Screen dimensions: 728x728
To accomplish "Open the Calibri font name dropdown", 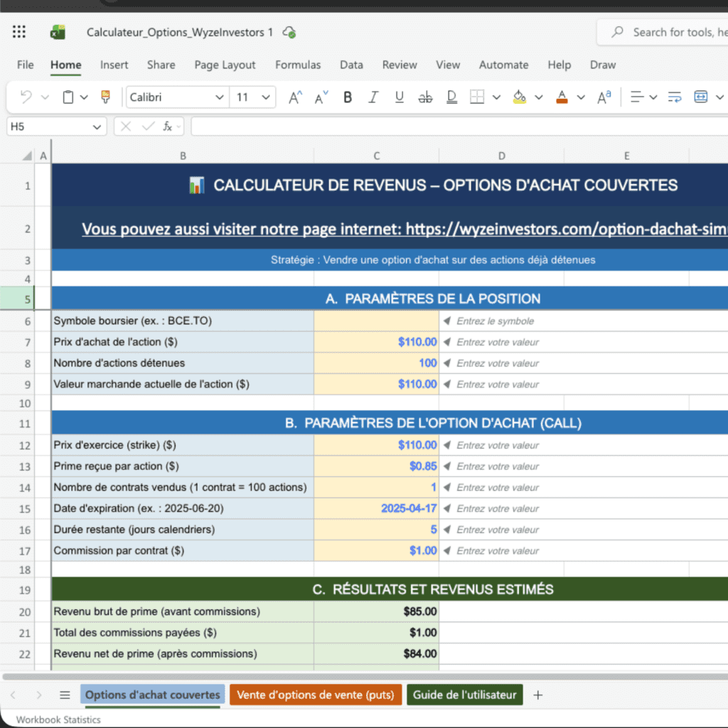I will pos(219,97).
